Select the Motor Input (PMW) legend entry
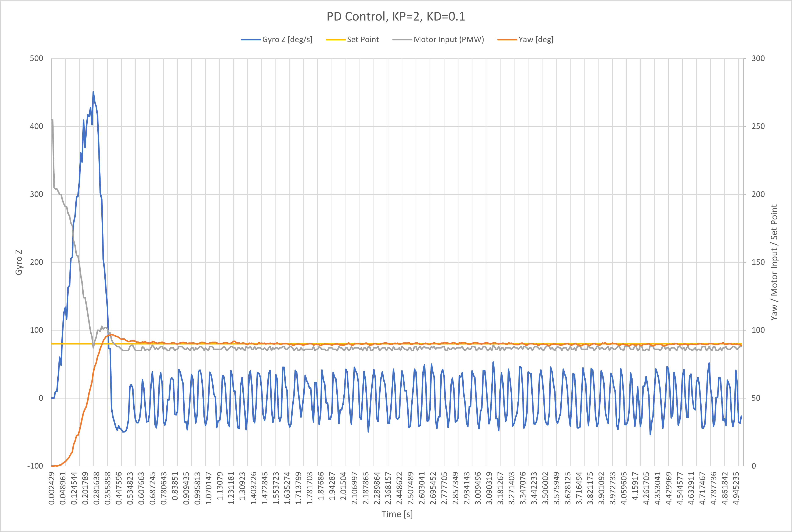 (x=438, y=39)
